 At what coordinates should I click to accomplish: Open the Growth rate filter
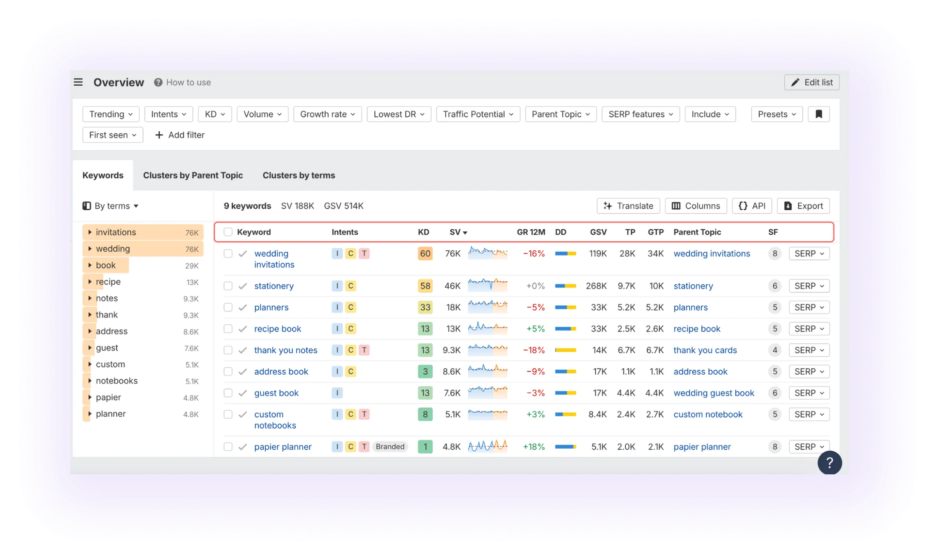[327, 114]
